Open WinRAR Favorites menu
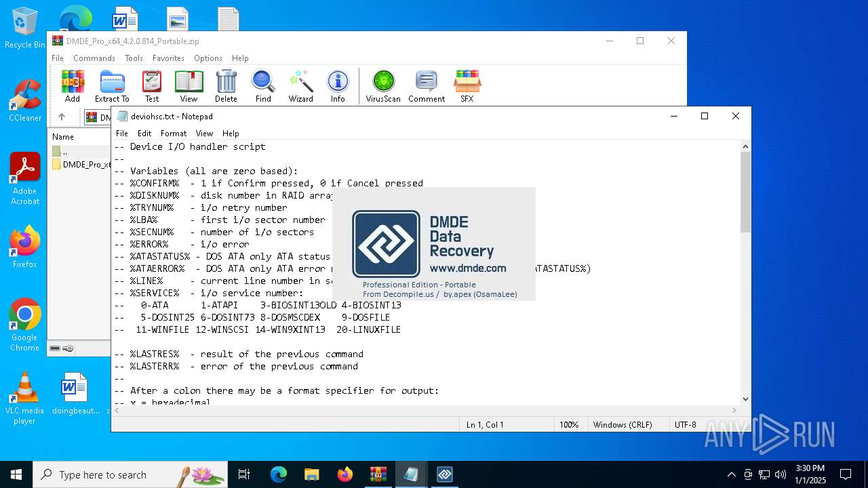This screenshot has height=488, width=868. [168, 58]
